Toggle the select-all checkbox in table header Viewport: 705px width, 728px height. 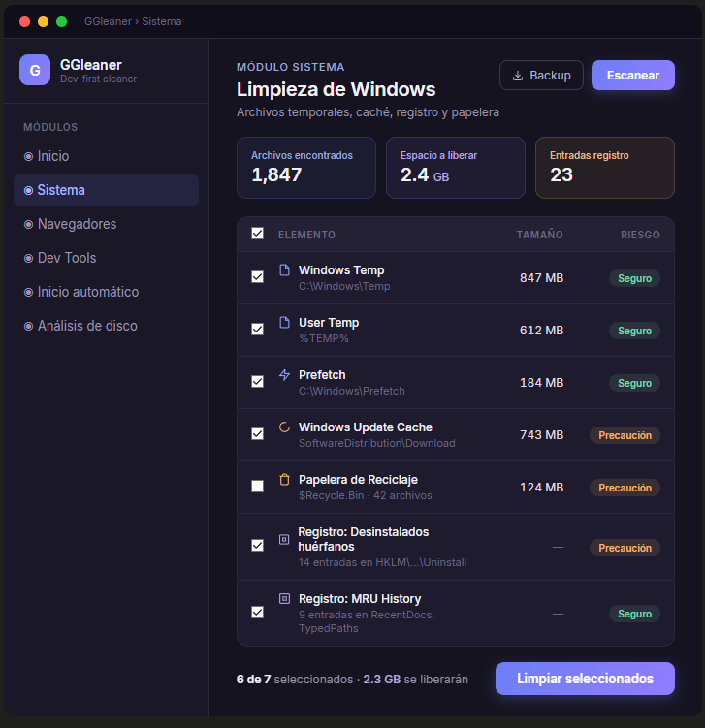(257, 234)
